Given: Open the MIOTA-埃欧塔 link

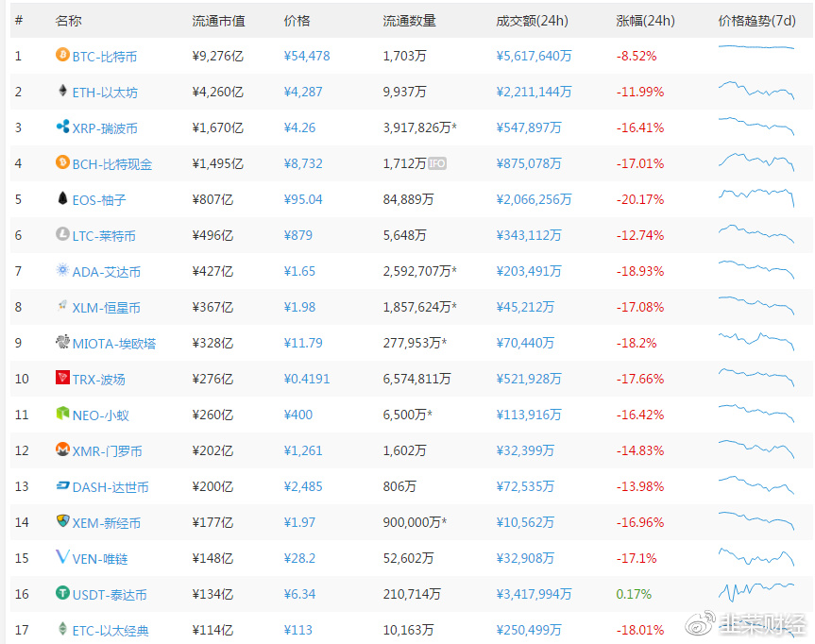Looking at the screenshot, I should [114, 344].
